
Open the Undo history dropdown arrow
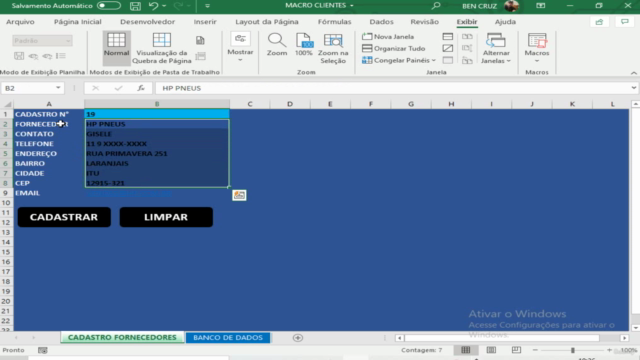(x=164, y=6)
